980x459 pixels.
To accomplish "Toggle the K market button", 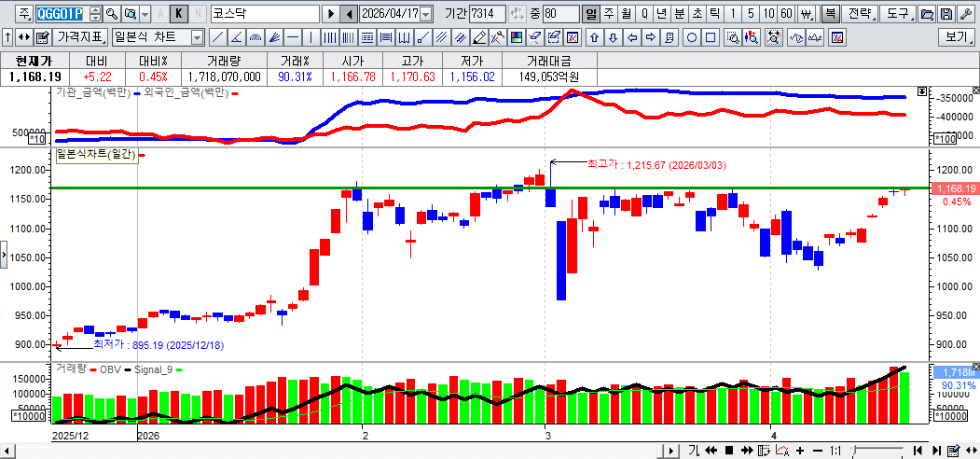I will tap(178, 14).
